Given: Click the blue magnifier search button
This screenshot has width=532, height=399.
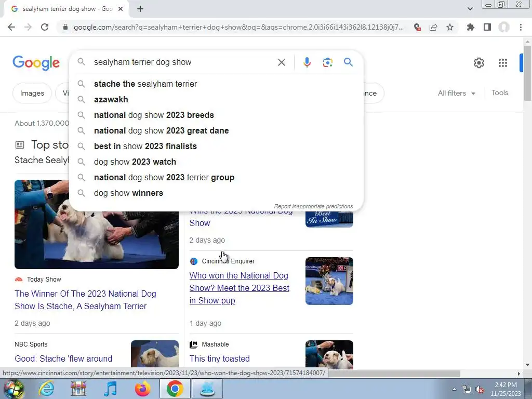Looking at the screenshot, I should 348,62.
